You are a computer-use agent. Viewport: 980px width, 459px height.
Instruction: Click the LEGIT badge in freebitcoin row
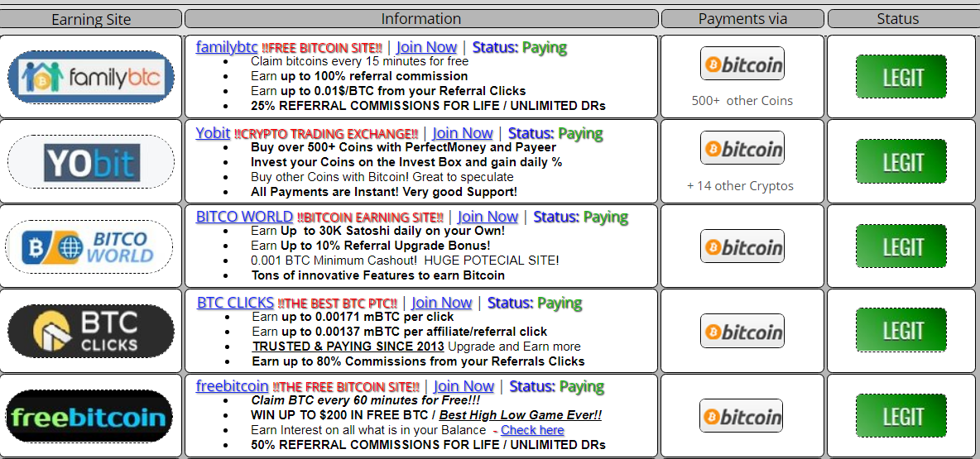[901, 416]
